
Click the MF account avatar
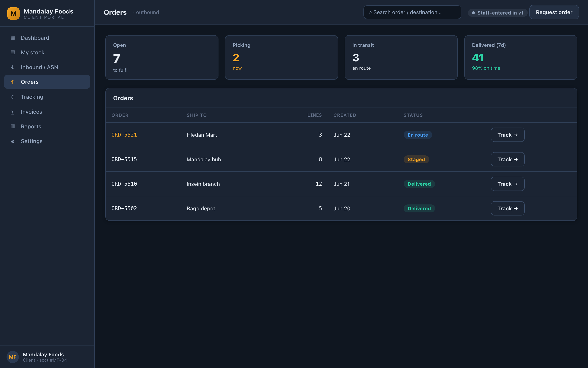13,357
